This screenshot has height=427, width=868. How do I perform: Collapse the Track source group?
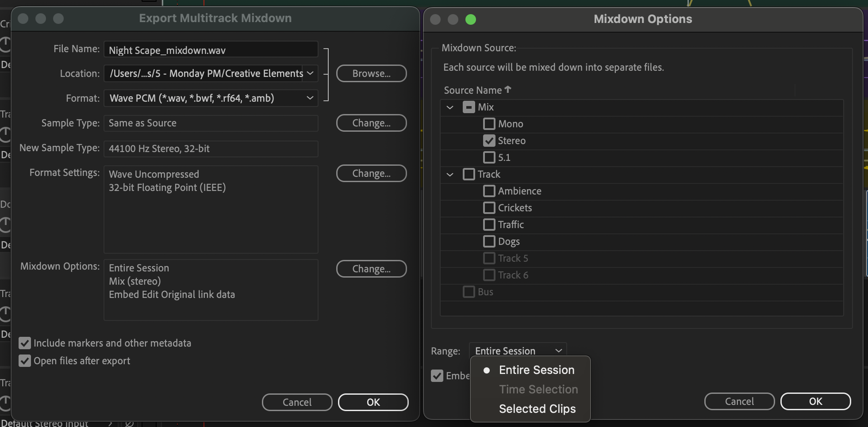tap(450, 175)
